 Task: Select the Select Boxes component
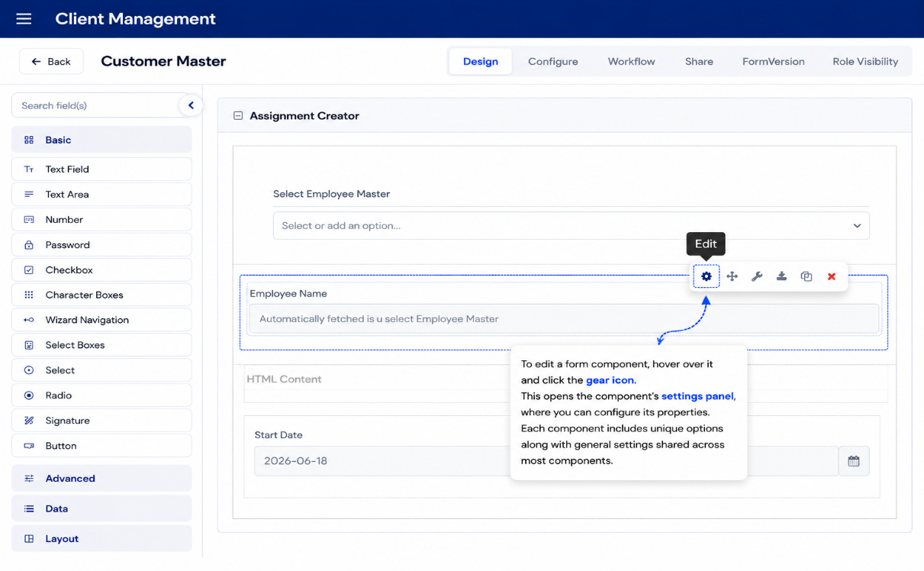(101, 345)
